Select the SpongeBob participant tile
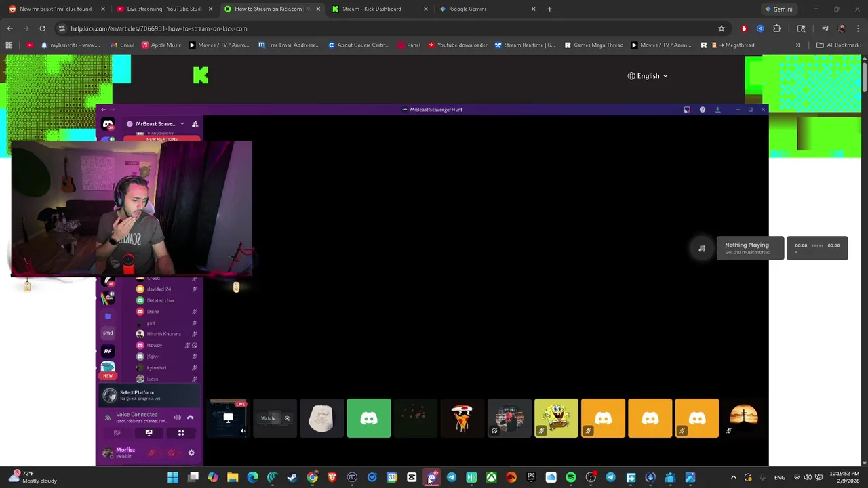868x488 pixels. [x=556, y=418]
